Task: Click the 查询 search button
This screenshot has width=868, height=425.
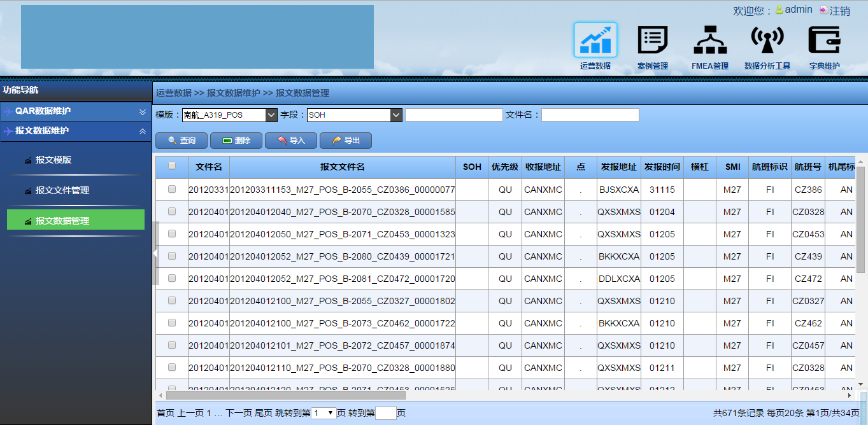Action: (181, 141)
